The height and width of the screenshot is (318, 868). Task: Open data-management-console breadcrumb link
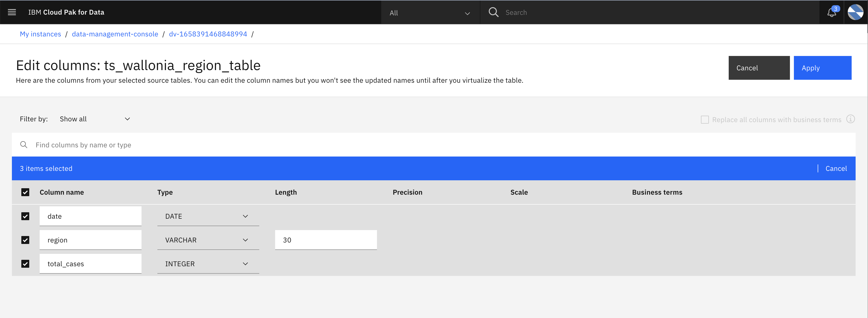pyautogui.click(x=115, y=34)
